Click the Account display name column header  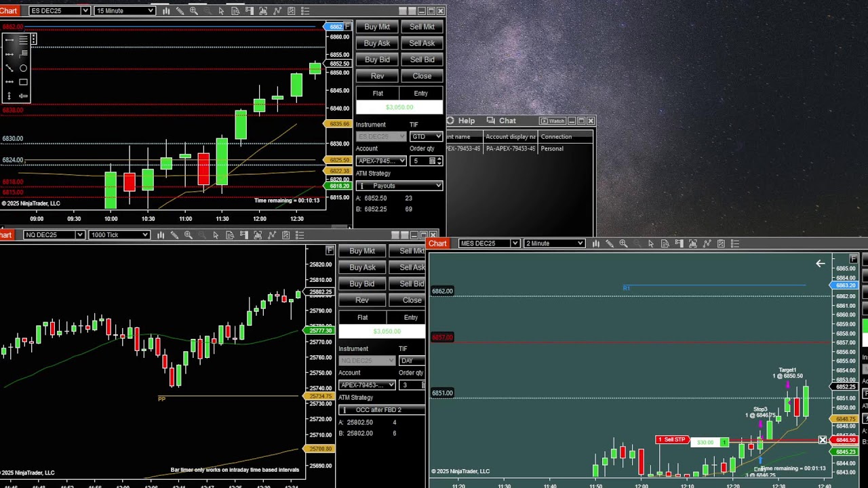coord(511,137)
